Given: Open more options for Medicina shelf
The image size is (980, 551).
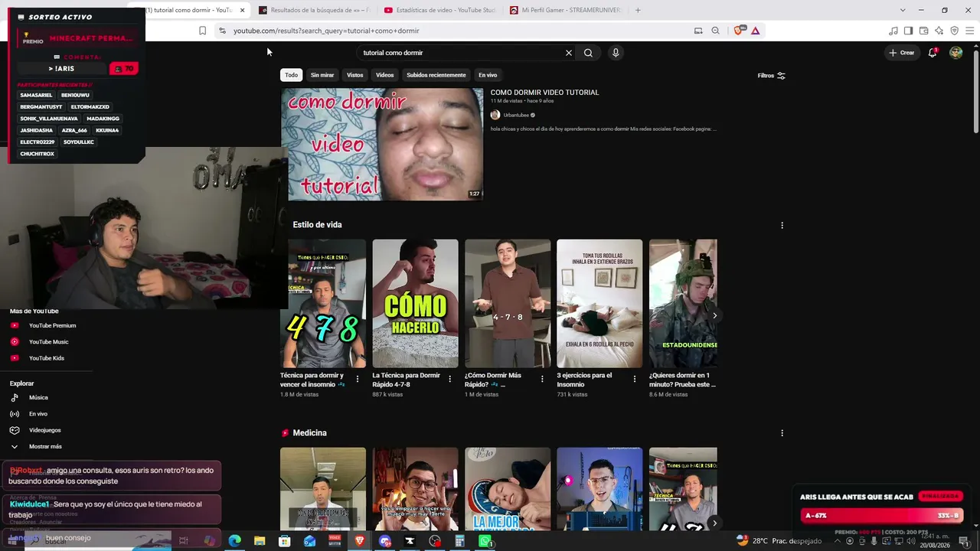Looking at the screenshot, I should (782, 433).
